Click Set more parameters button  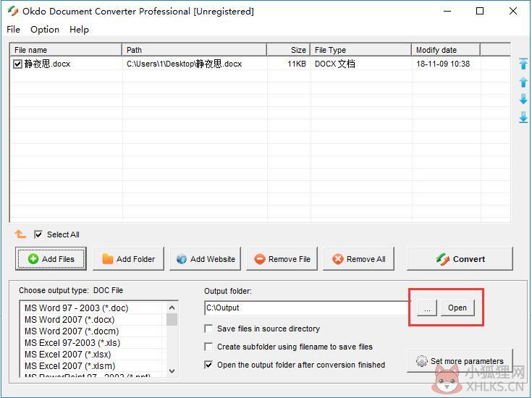460,360
